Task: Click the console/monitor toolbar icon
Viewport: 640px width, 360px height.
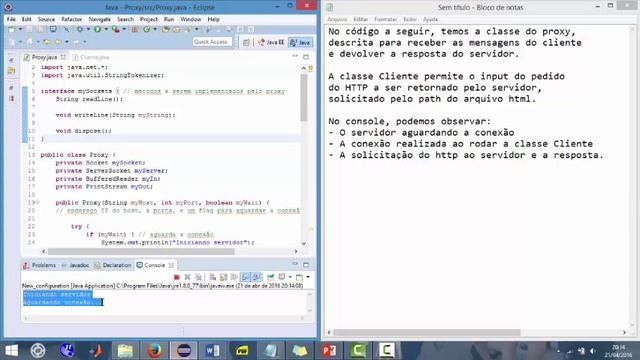Action: coord(53,29)
